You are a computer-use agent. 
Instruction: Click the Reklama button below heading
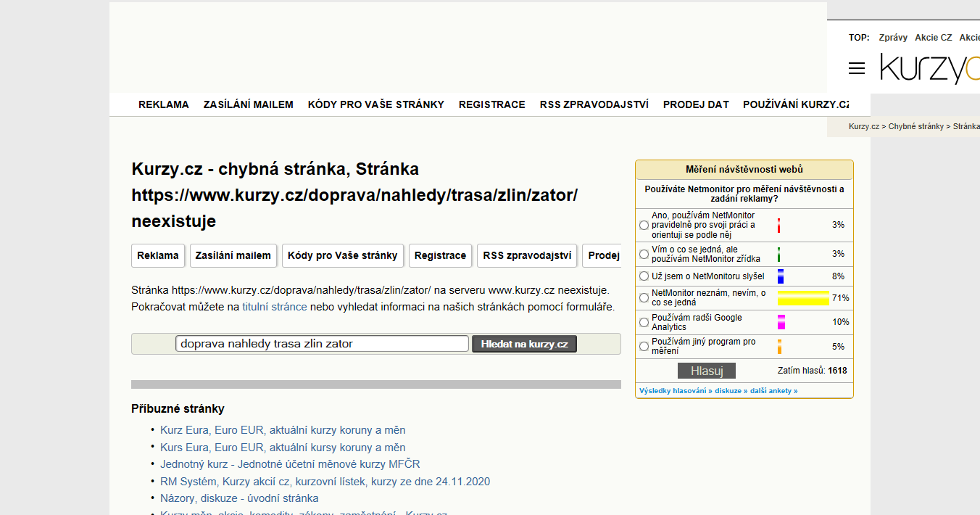pyautogui.click(x=158, y=255)
